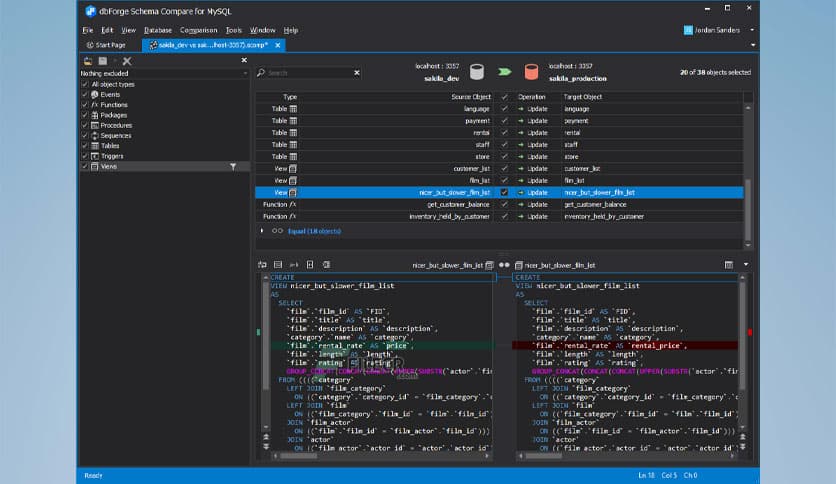Toggle the select-all checkmark column header
The width and height of the screenshot is (836, 484).
pyautogui.click(x=504, y=97)
